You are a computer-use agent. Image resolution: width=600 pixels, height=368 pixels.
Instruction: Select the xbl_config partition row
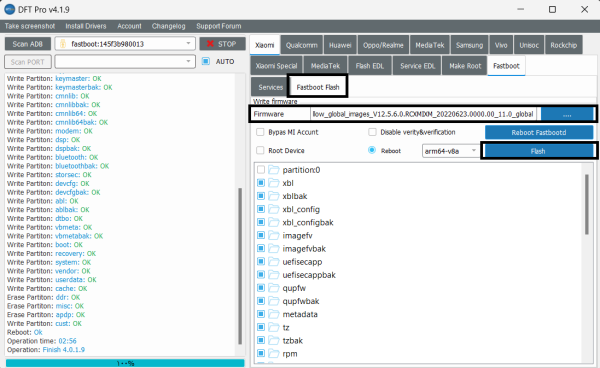click(x=301, y=209)
